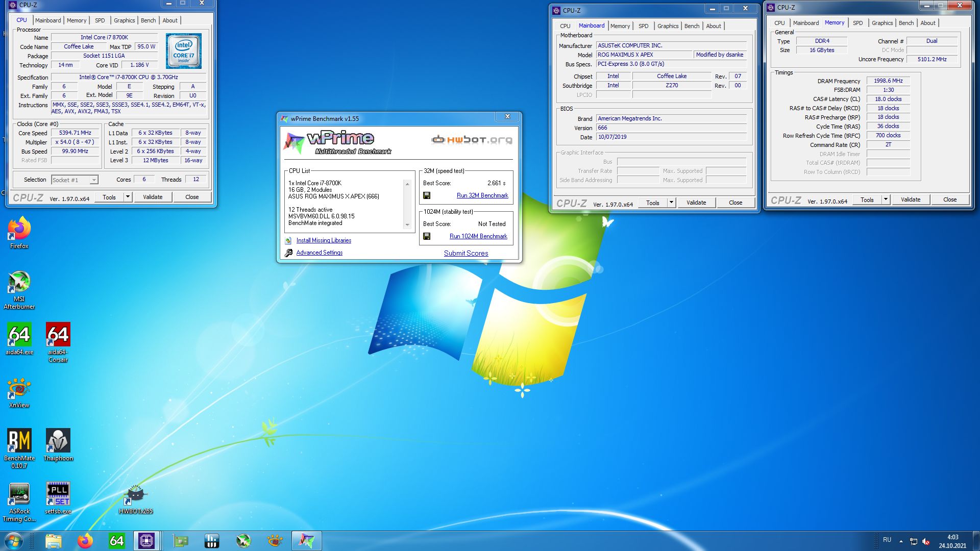Image resolution: width=980 pixels, height=551 pixels.
Task: Click the save icon for 32M score
Action: pos(427,195)
